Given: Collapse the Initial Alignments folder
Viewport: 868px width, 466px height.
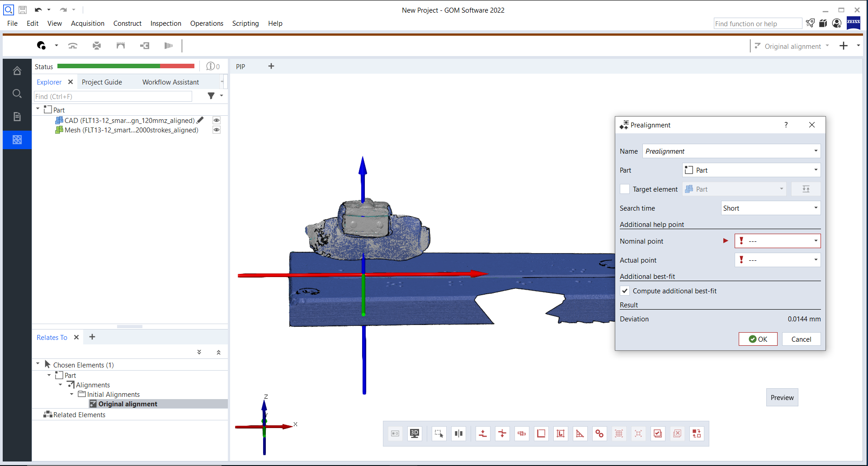Looking at the screenshot, I should click(x=71, y=394).
